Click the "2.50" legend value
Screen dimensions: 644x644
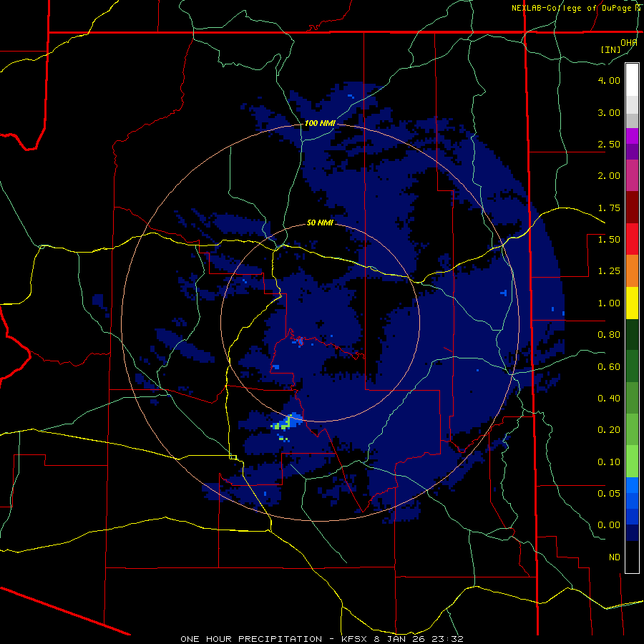coord(609,144)
